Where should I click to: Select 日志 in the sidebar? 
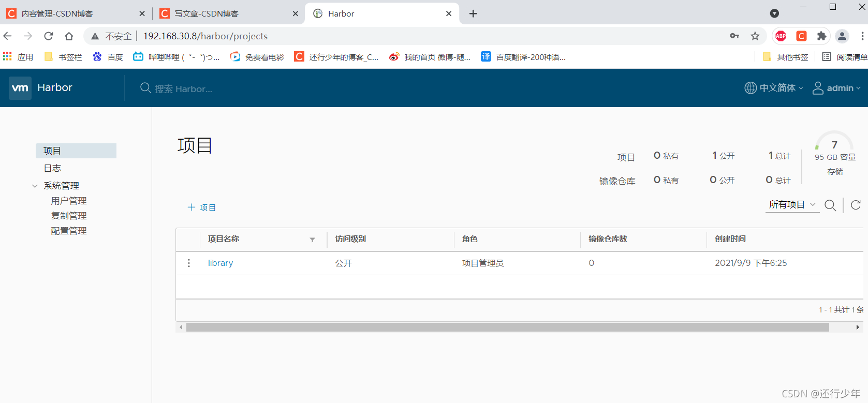coord(52,168)
